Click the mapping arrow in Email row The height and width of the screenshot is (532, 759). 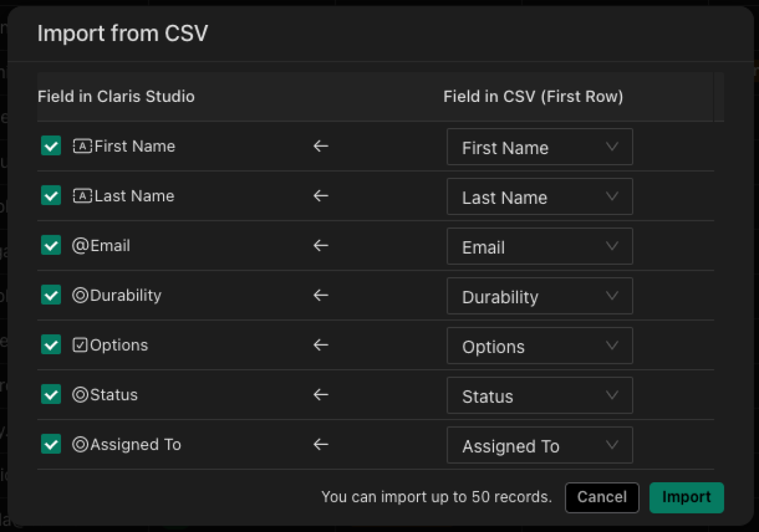tap(321, 246)
